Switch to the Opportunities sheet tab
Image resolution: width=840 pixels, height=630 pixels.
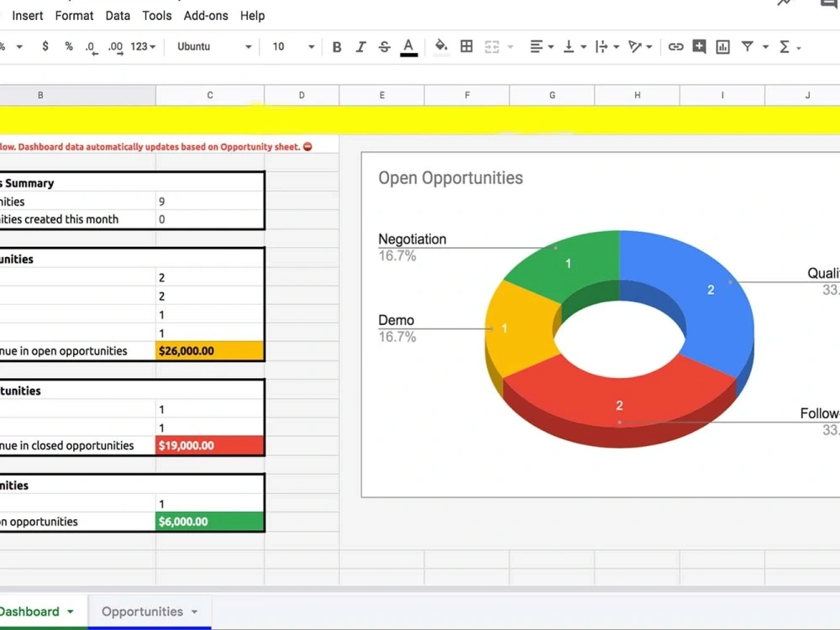[x=141, y=612]
